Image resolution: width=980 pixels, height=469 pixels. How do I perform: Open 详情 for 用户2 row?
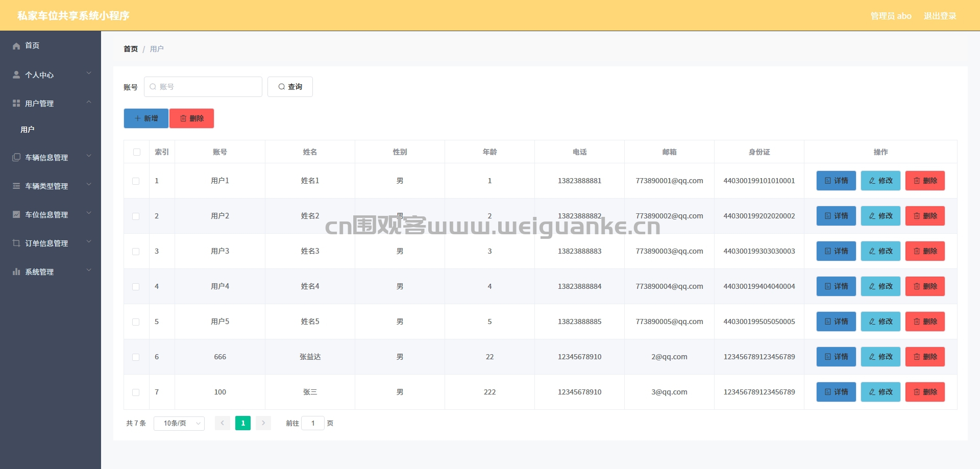(x=836, y=216)
